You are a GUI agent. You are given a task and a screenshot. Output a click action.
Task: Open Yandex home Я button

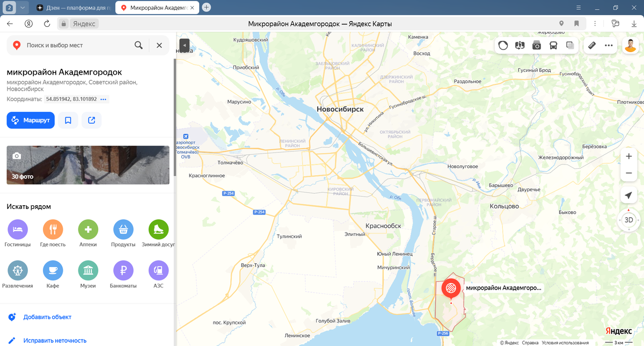point(28,24)
